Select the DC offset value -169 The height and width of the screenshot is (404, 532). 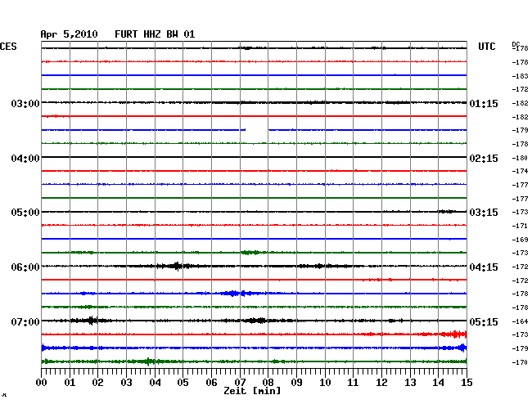(x=520, y=240)
